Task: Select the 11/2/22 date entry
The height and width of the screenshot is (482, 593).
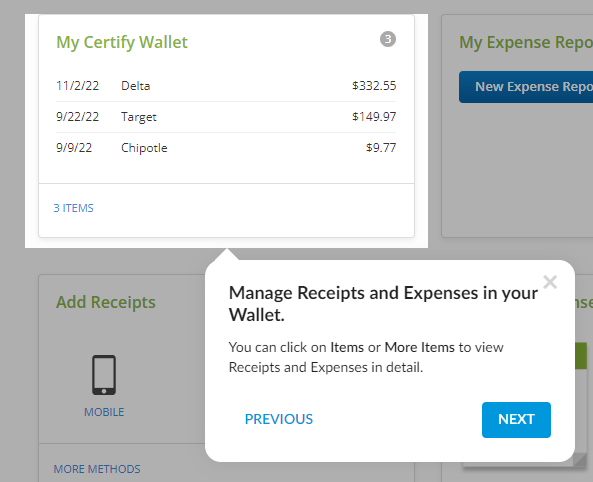Action: tap(78, 86)
